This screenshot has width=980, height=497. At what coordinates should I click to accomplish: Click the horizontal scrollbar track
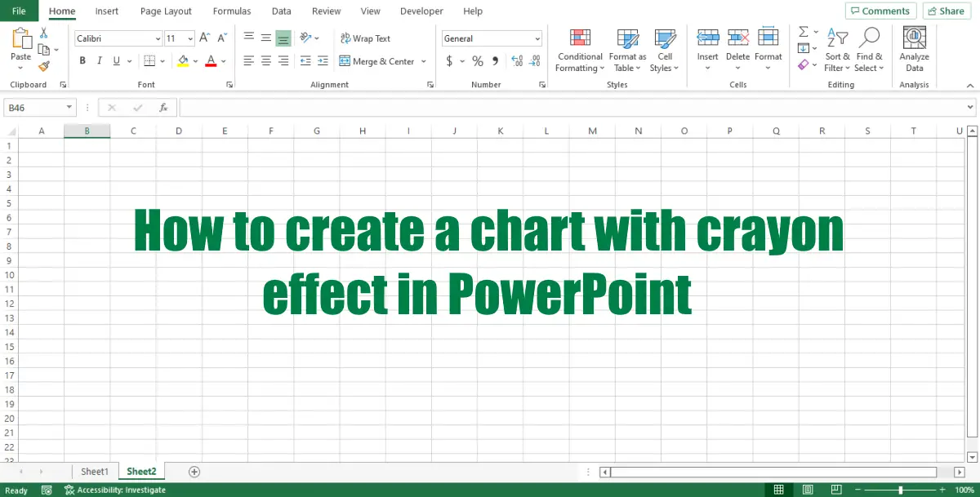(773, 472)
